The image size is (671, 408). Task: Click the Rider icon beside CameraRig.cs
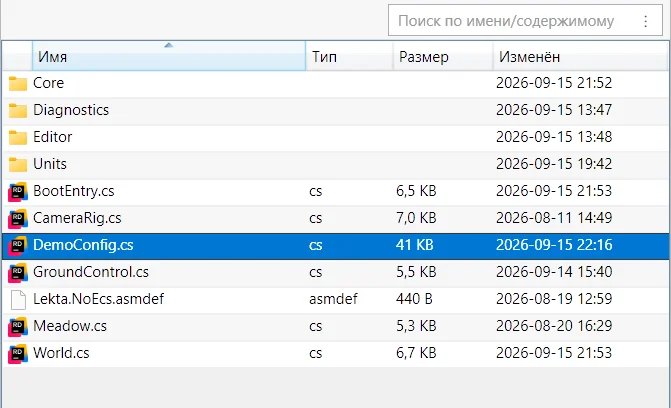(18, 218)
